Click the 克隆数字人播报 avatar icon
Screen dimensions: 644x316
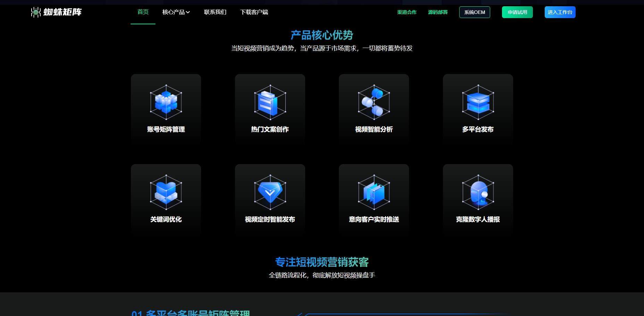click(x=478, y=192)
